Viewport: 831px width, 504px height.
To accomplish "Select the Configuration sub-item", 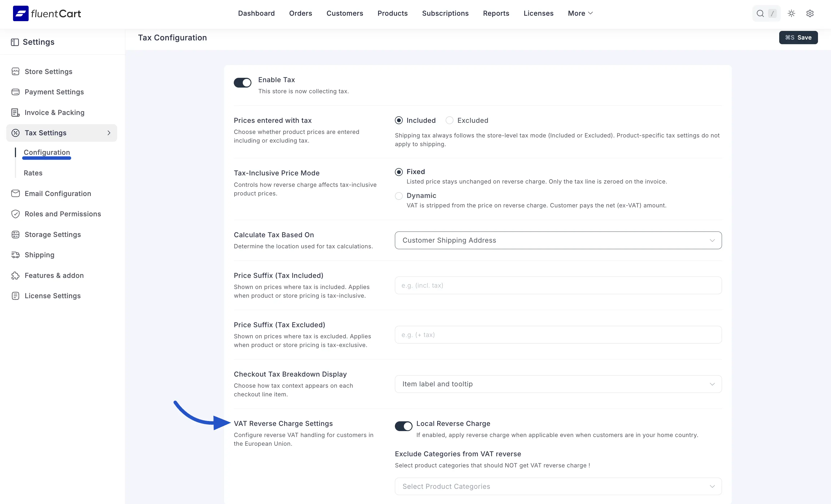I will 47,152.
